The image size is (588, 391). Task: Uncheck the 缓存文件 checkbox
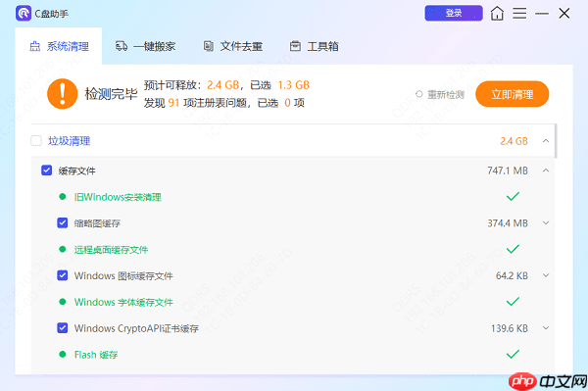pyautogui.click(x=46, y=171)
